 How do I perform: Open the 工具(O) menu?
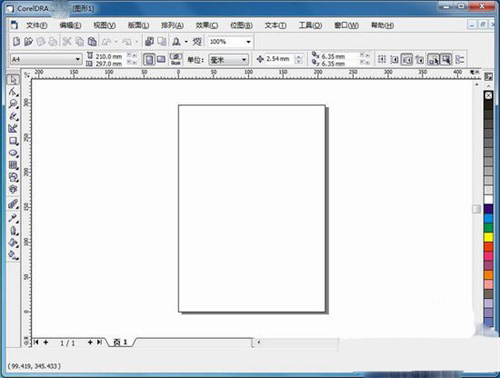pyautogui.click(x=310, y=25)
